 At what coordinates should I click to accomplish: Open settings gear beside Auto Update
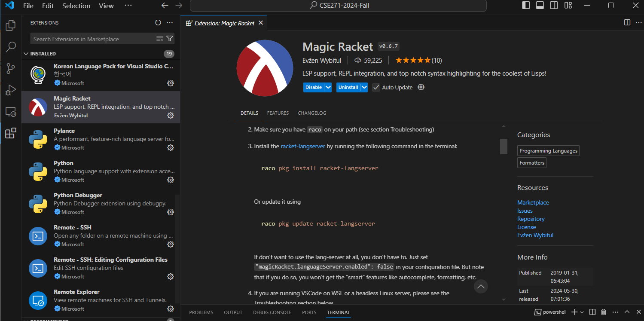coord(421,87)
